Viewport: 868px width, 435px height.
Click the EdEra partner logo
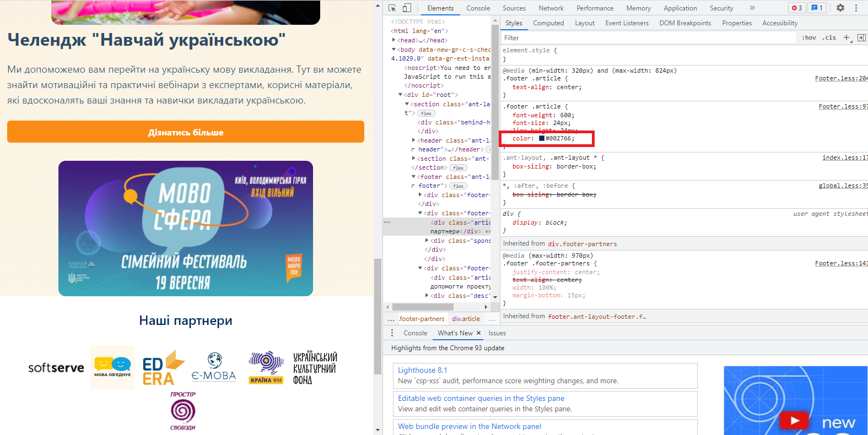[163, 368]
